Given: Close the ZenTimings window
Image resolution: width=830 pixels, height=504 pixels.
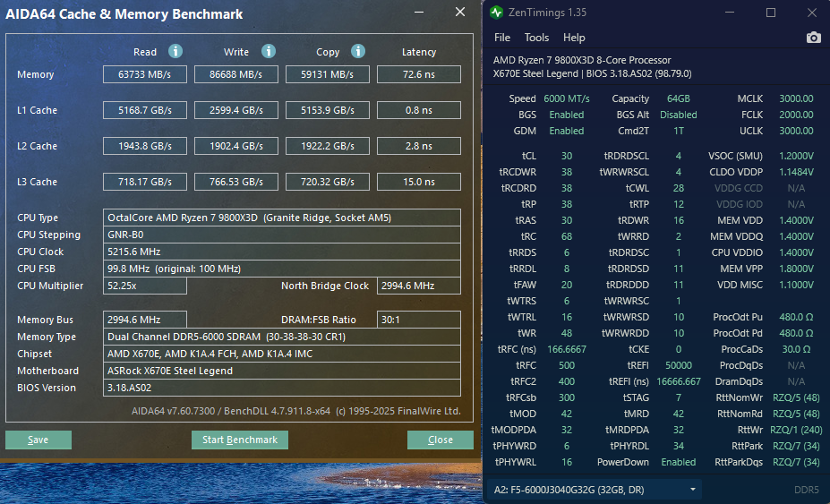Looking at the screenshot, I should pos(811,13).
